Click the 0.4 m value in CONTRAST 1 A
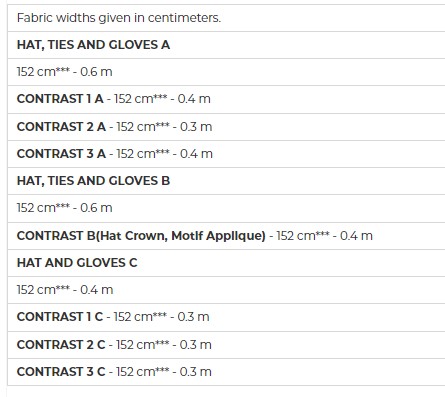 pyautogui.click(x=194, y=99)
